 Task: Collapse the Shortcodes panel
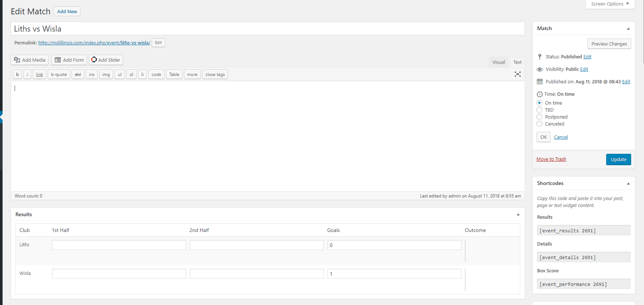point(628,184)
